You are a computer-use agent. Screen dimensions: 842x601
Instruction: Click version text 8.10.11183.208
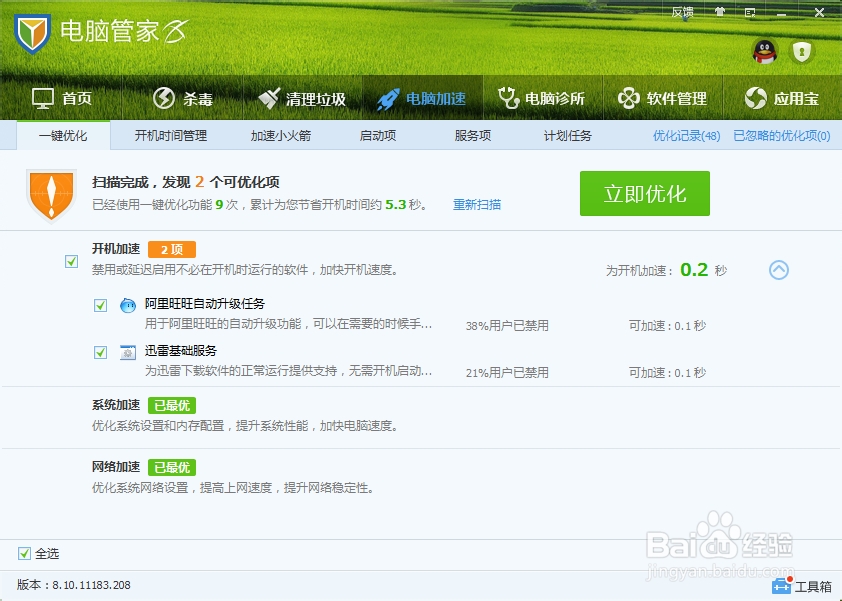coord(91,585)
